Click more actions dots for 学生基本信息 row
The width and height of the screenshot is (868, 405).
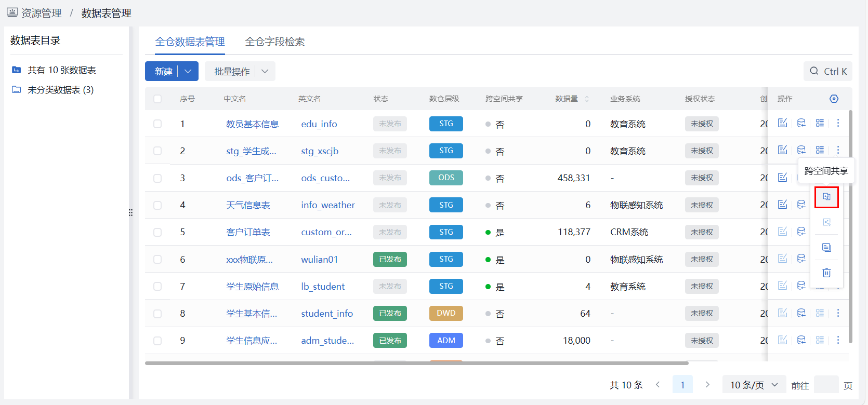838,313
